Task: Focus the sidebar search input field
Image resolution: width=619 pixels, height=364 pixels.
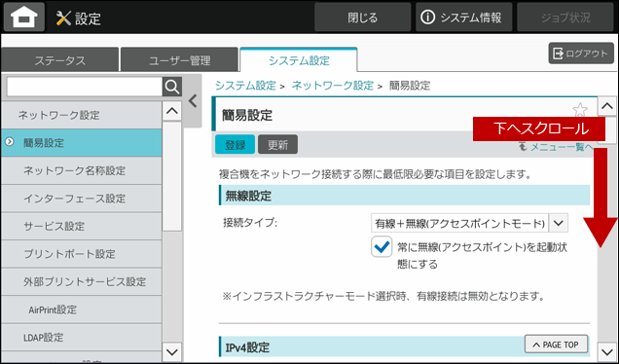Action: point(85,87)
